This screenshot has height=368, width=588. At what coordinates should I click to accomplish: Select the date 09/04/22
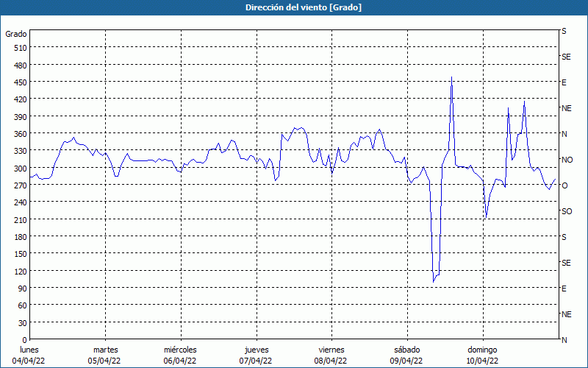[x=406, y=361]
